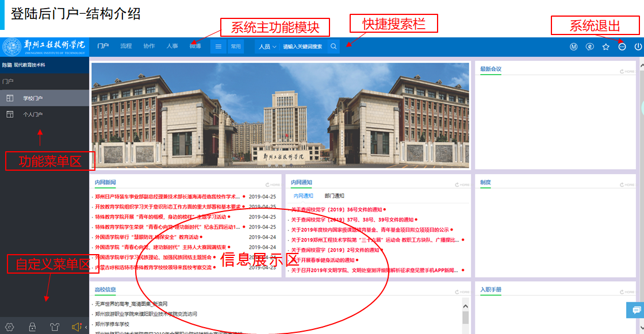
Task: Open more items in 最新会议 panel
Action: 626,71
